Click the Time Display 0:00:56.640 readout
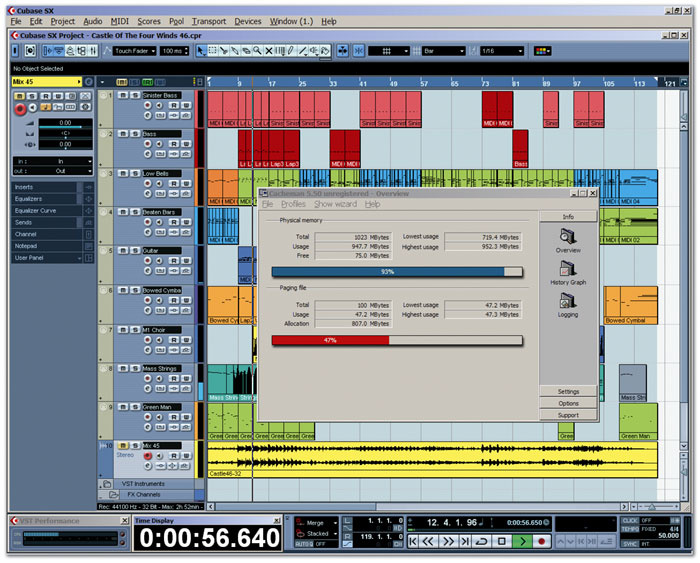The width and height of the screenshot is (700, 563). [x=209, y=538]
